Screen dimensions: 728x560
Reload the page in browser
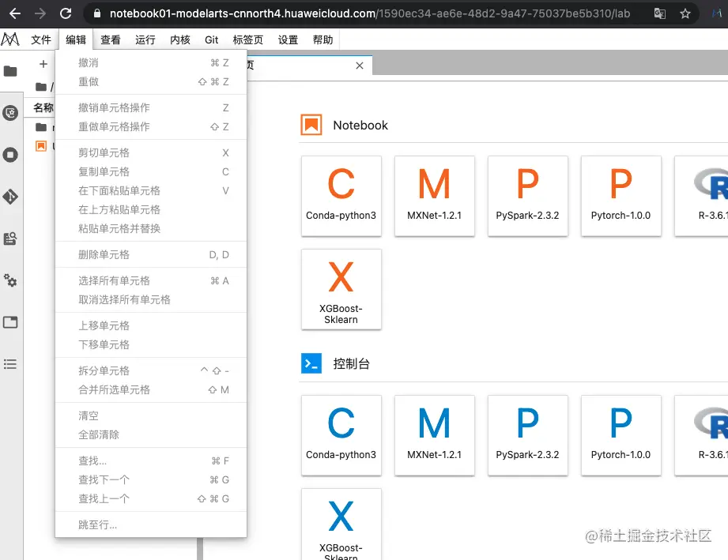[66, 13]
